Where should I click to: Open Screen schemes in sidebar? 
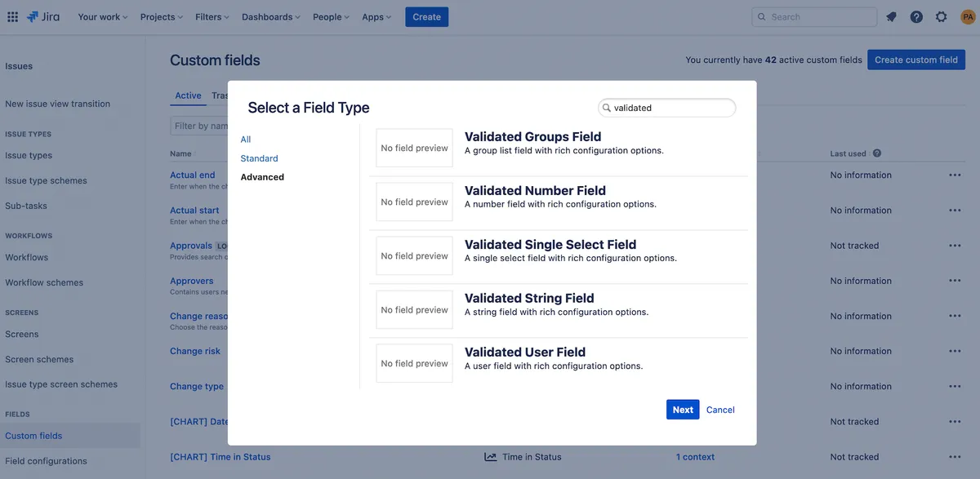[x=39, y=359]
